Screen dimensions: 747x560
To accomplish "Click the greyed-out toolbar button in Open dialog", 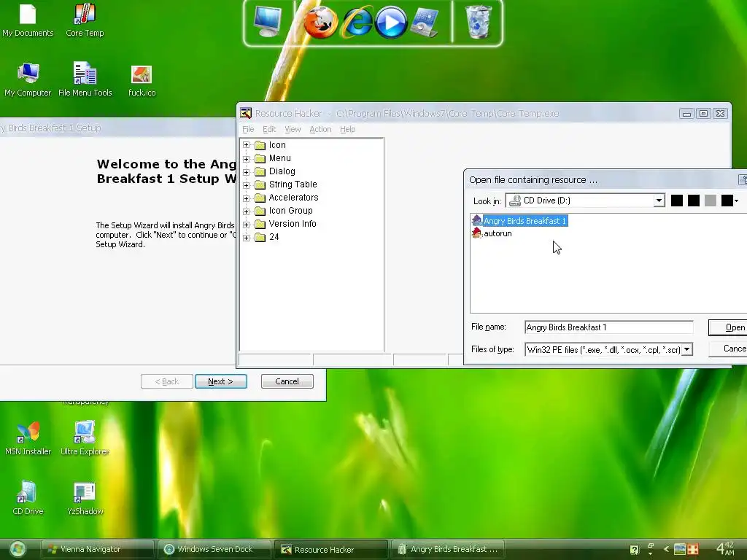I will coord(711,201).
